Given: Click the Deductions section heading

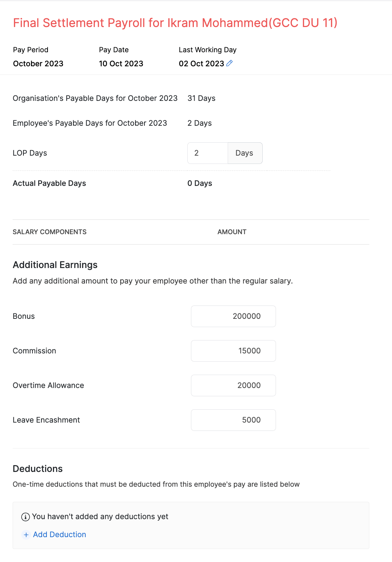Looking at the screenshot, I should pos(38,469).
